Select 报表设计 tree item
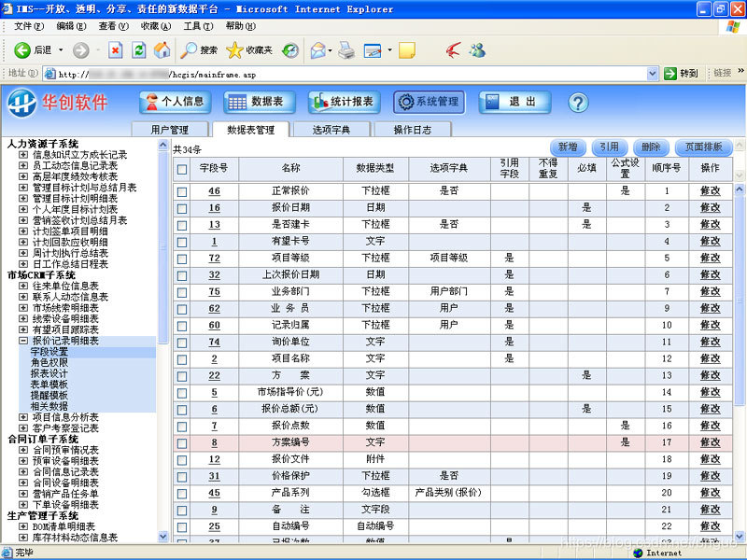The width and height of the screenshot is (747, 560). point(49,373)
